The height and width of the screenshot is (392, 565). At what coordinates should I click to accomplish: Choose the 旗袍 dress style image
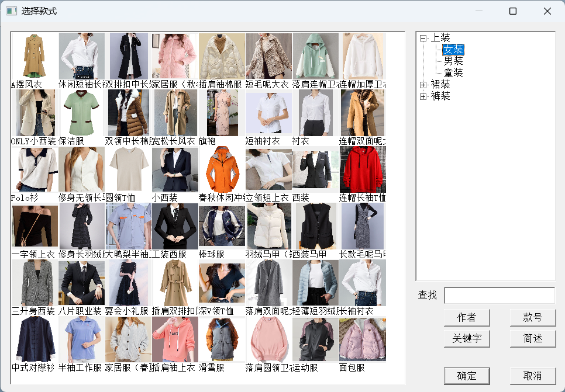[x=222, y=113]
